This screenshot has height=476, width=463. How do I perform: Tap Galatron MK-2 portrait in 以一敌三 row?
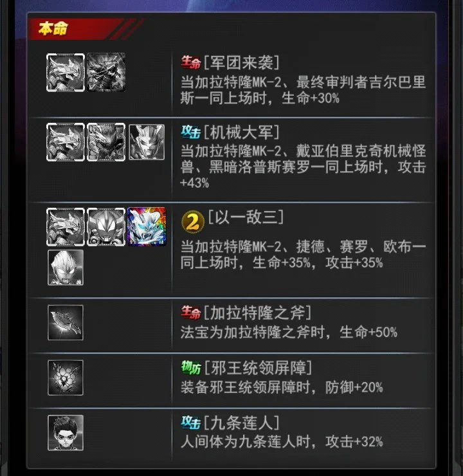(66, 227)
